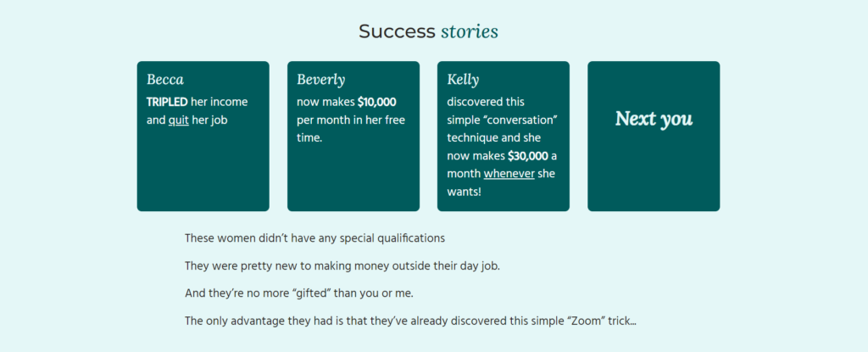Screen dimensions: 868x352
Task: Click the sentence mentioning "gifted"
Action: (x=299, y=293)
